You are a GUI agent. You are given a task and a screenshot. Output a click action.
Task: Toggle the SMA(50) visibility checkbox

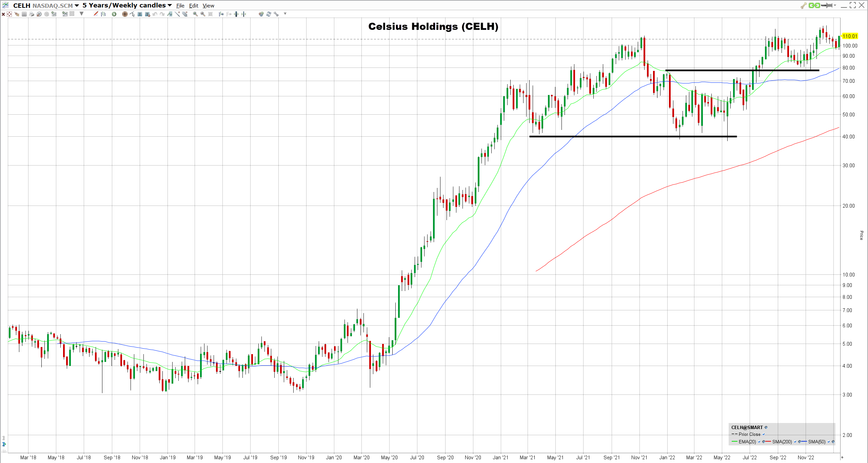[x=829, y=442]
